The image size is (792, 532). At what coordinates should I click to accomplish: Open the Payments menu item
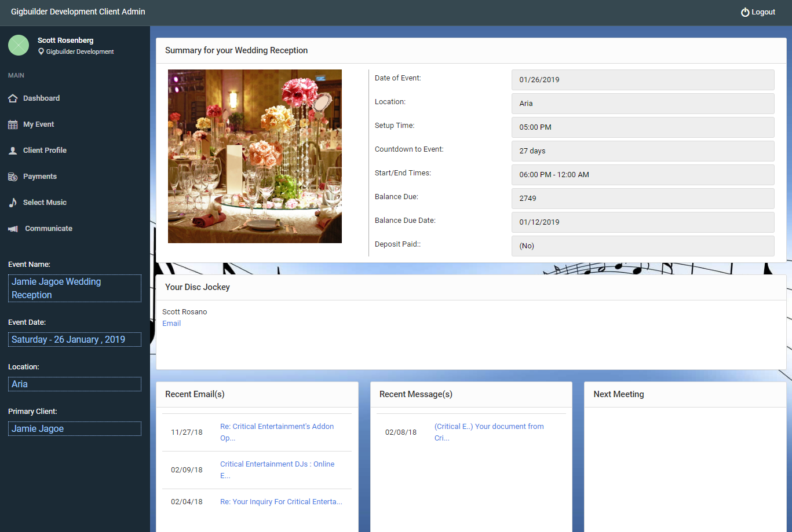pyautogui.click(x=40, y=177)
